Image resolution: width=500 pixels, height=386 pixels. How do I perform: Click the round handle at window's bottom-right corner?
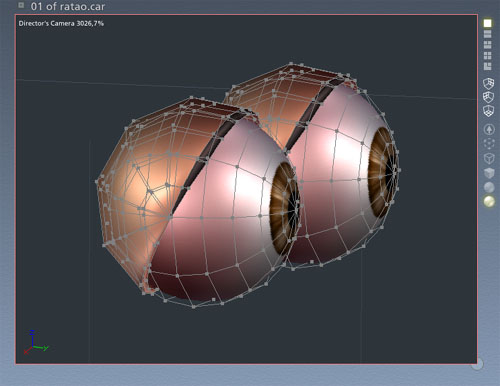477,364
